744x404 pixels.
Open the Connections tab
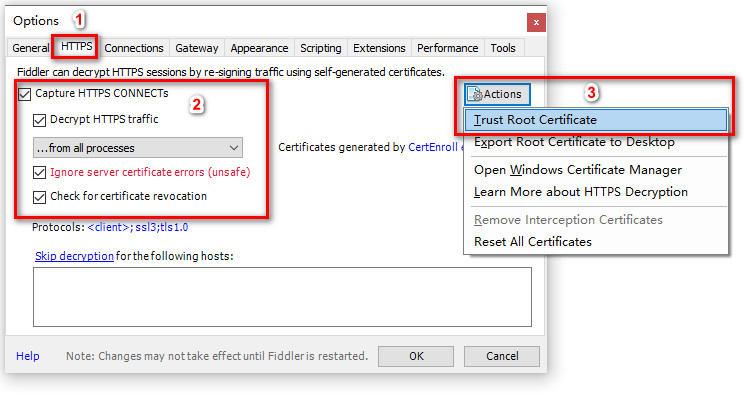pos(134,48)
